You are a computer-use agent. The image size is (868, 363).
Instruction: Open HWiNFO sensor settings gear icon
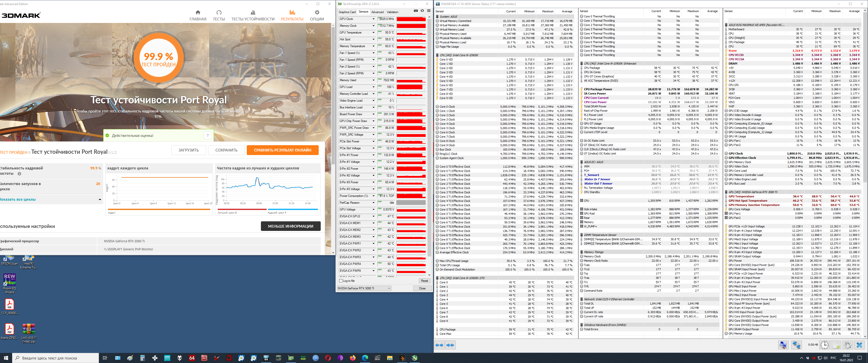click(x=848, y=345)
